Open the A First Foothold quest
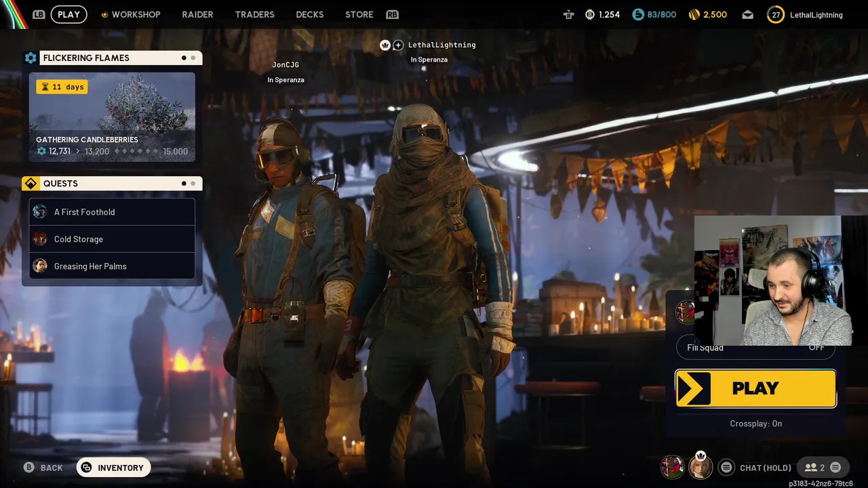 (112, 212)
